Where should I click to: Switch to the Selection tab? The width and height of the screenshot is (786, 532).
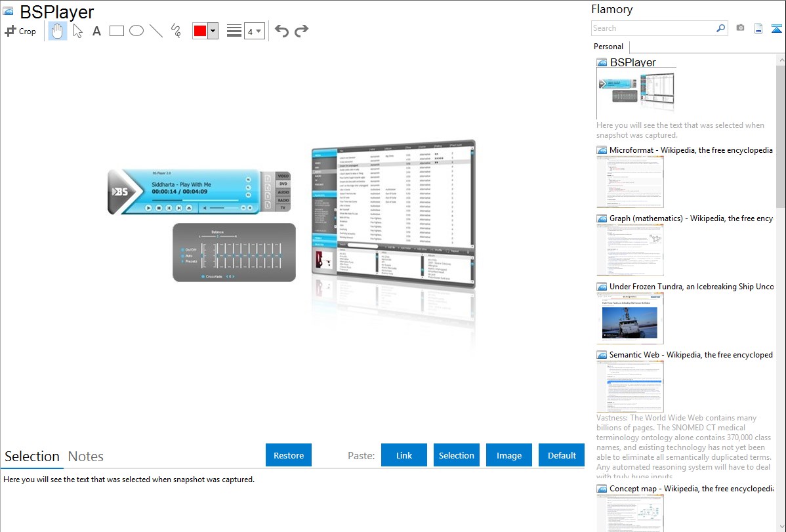32,457
